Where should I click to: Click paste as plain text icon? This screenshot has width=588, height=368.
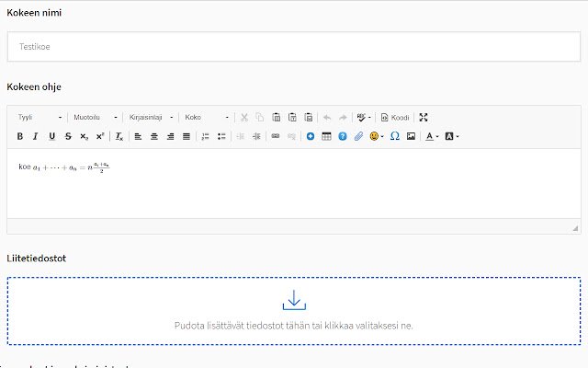click(x=292, y=118)
